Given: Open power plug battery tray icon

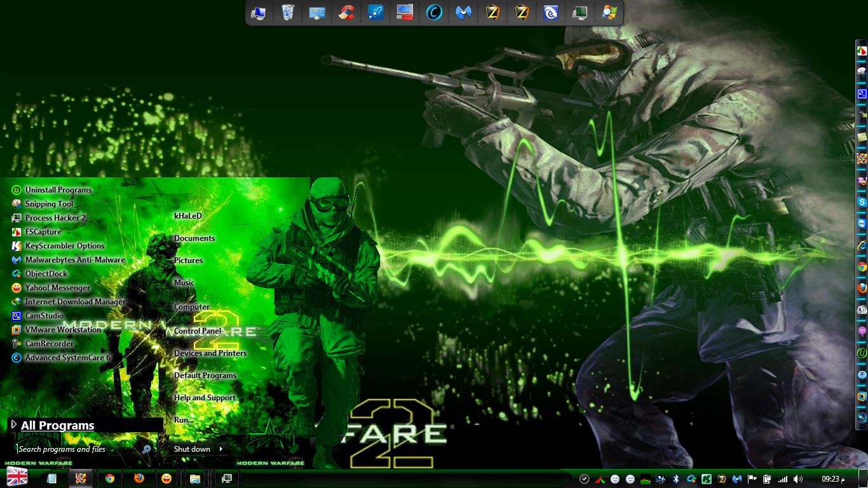Looking at the screenshot, I should (768, 479).
